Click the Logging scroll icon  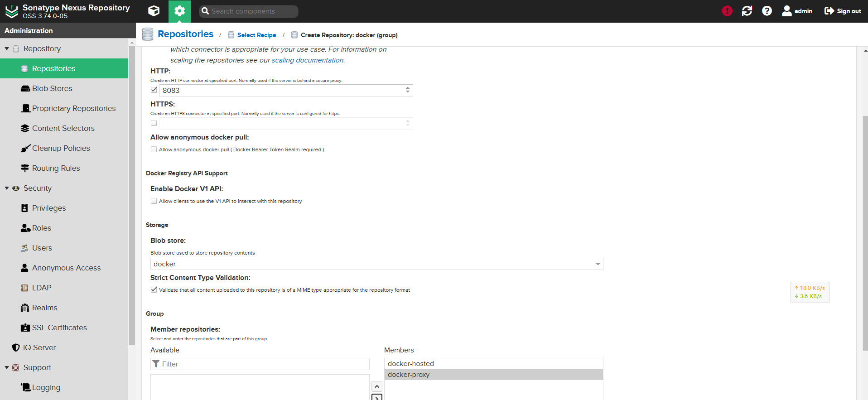pos(25,387)
